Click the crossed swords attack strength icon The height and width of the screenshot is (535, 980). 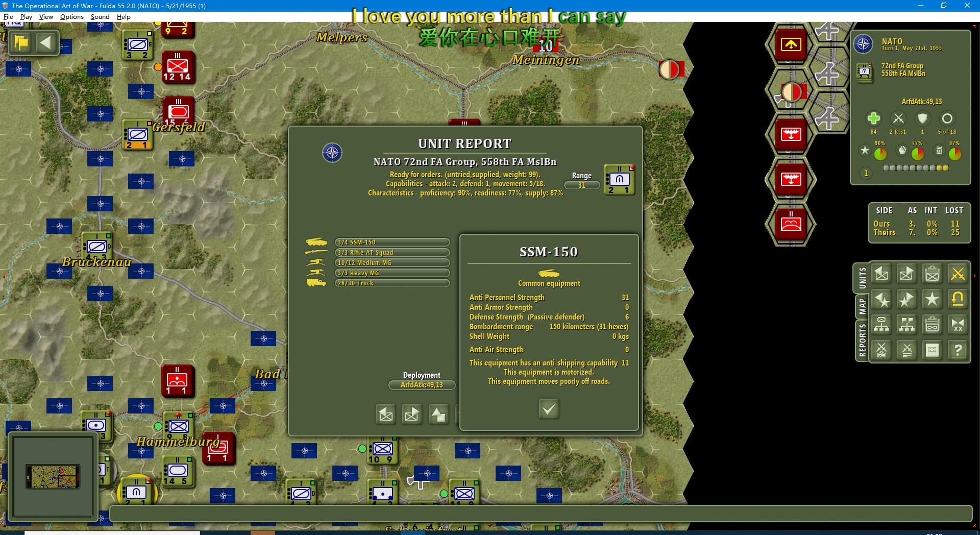(x=898, y=118)
